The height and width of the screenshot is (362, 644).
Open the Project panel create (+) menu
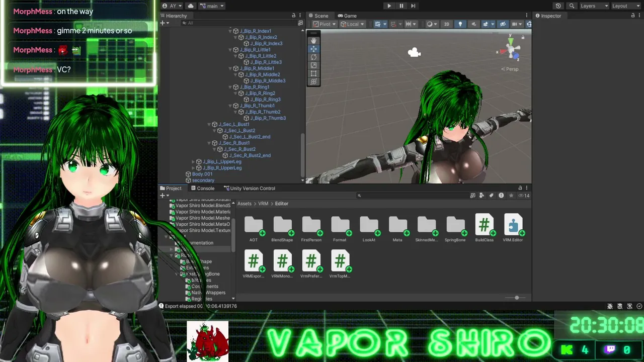click(x=164, y=196)
